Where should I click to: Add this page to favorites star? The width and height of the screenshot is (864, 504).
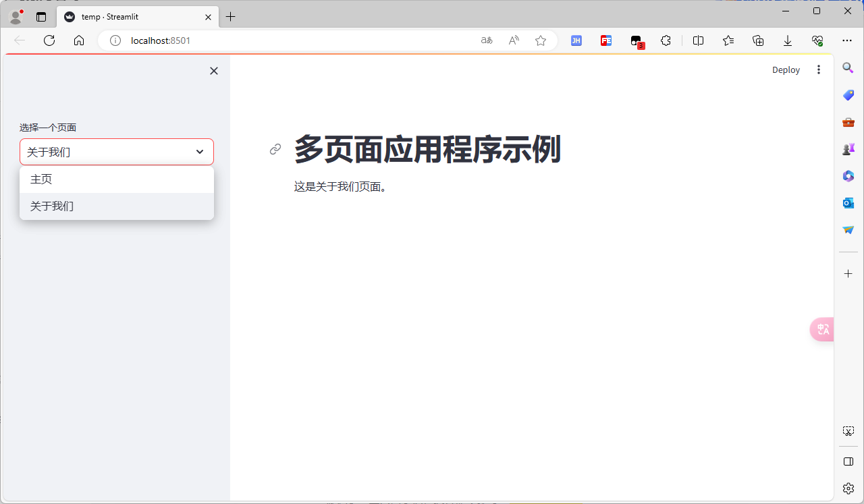541,40
